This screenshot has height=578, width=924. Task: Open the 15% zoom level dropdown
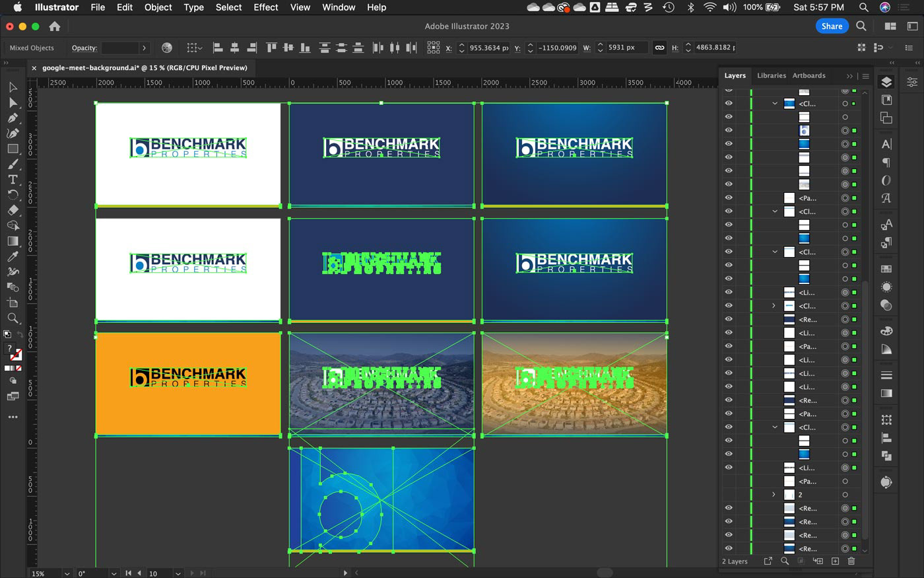(66, 573)
